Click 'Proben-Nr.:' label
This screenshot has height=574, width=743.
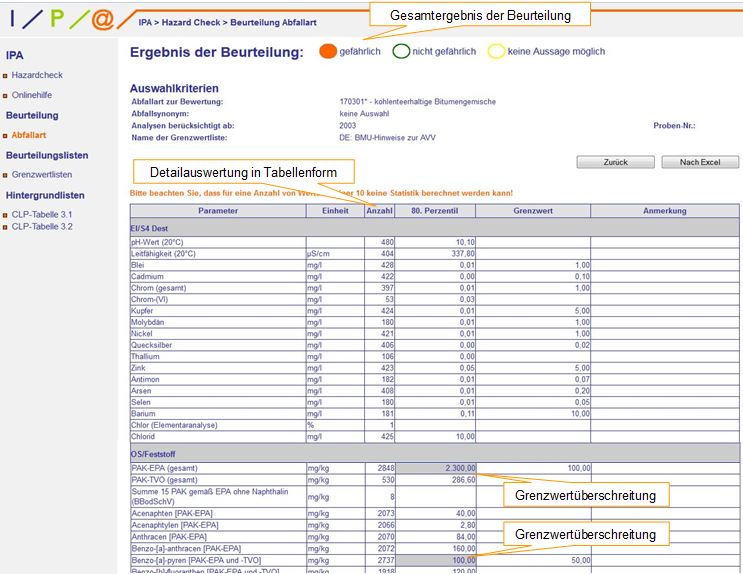point(674,126)
